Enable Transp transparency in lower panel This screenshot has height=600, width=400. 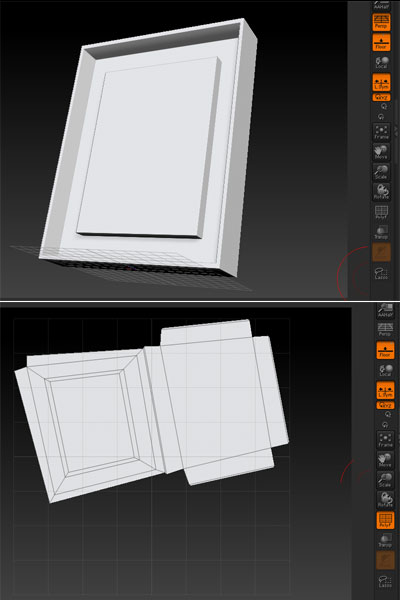385,540
